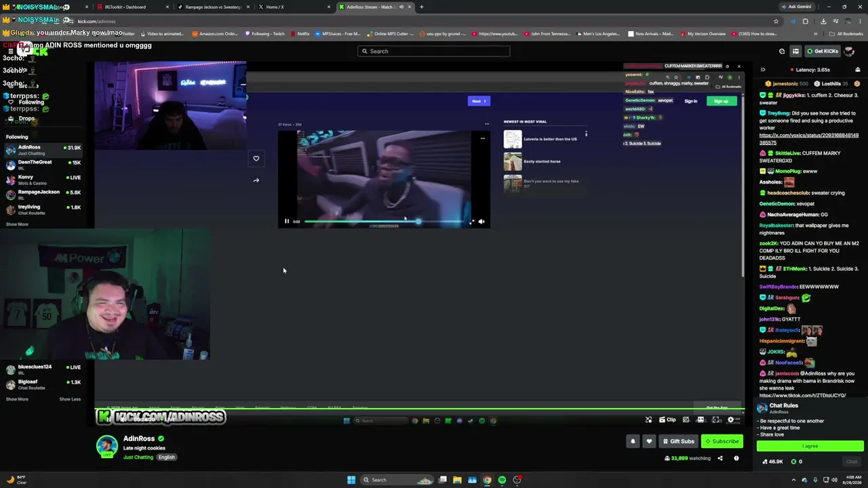Launch Spotify from the taskbar

click(x=502, y=480)
